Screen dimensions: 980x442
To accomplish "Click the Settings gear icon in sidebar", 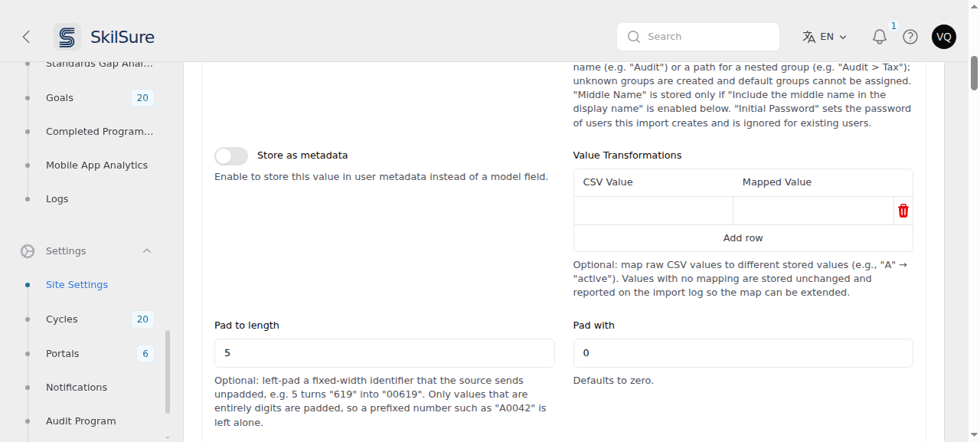I will coord(28,251).
